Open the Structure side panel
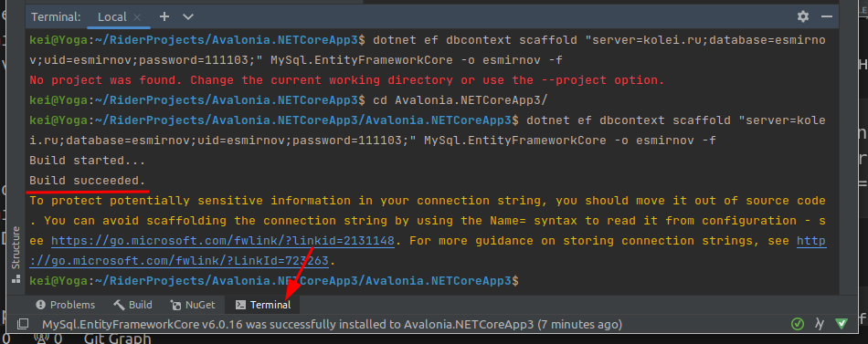 16,248
